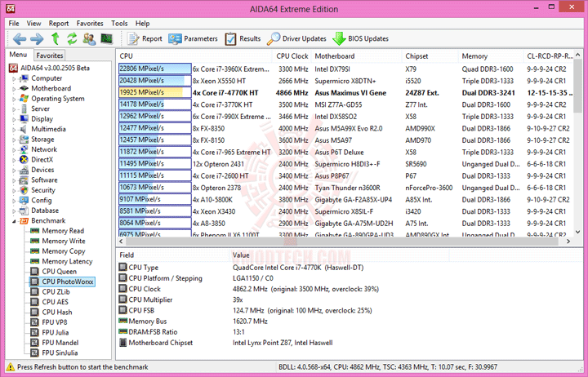Click the status bar warning icon
The image size is (588, 377).
click(11, 367)
